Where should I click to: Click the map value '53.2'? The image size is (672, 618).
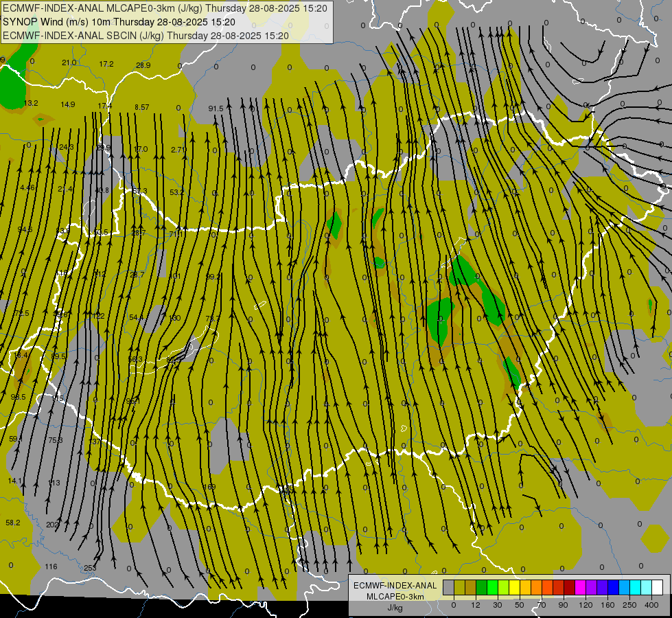tap(176, 192)
